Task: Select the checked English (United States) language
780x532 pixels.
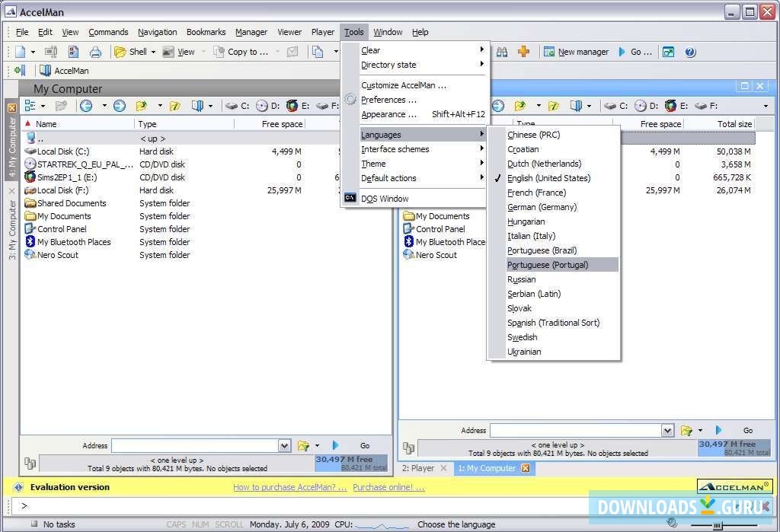Action: (x=548, y=178)
